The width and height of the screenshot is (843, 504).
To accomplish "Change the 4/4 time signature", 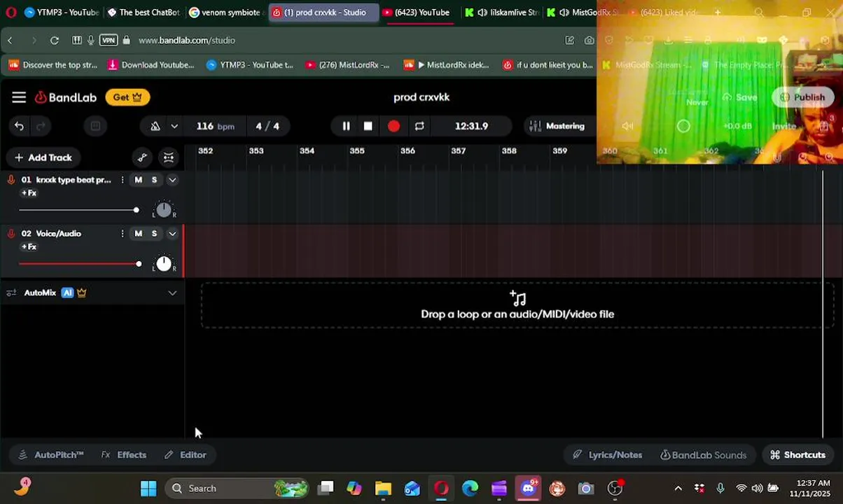I will [267, 126].
